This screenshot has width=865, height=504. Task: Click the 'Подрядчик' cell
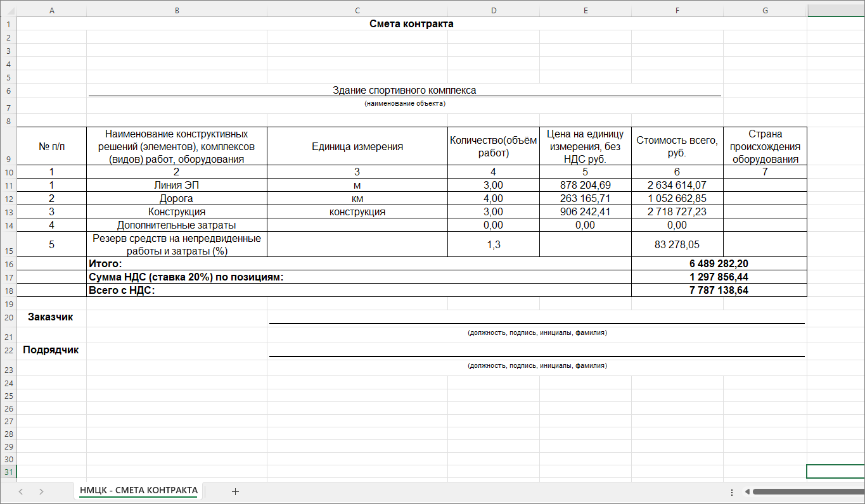point(51,350)
